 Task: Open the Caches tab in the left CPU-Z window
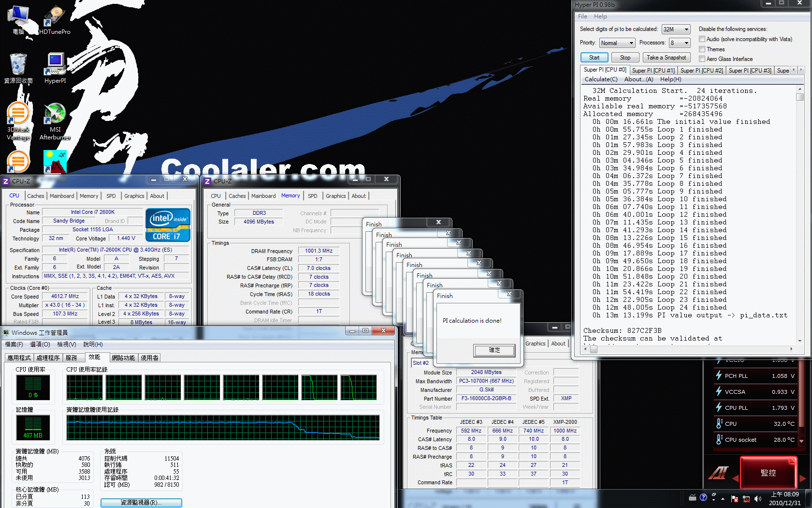tap(35, 196)
